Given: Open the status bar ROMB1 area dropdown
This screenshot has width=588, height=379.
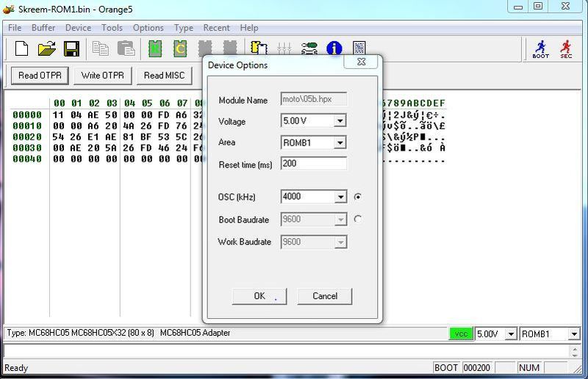Looking at the screenshot, I should click(573, 334).
